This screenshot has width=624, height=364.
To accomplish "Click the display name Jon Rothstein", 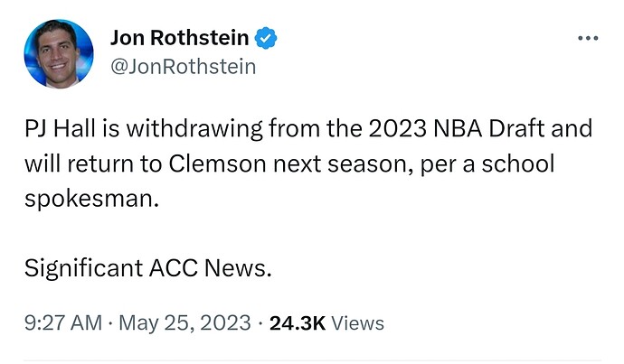I will [179, 38].
